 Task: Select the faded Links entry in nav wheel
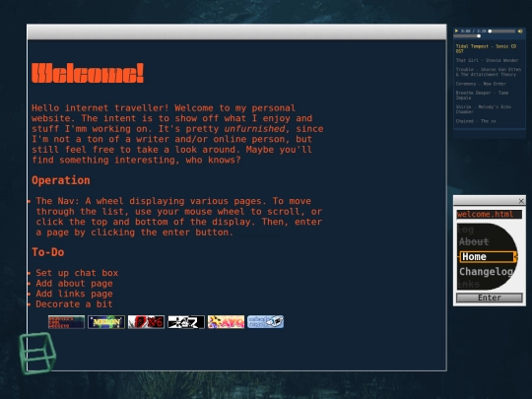pos(469,284)
